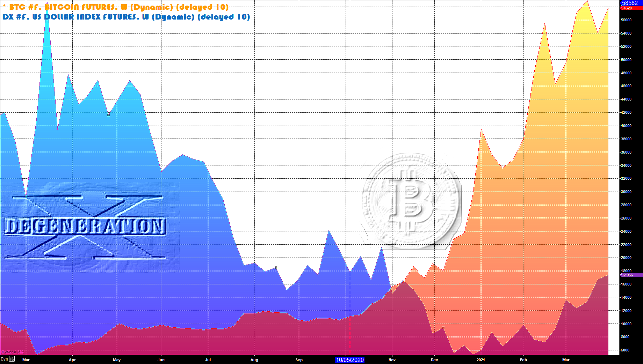
Task: Click the 10/05/2020 cursor date label
Action: point(350,360)
